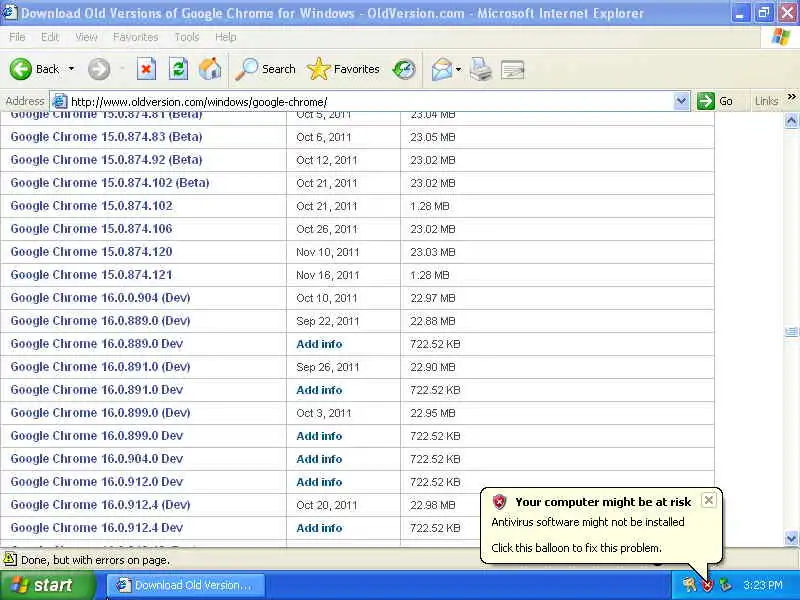Open the Search pane magnifier

265,69
